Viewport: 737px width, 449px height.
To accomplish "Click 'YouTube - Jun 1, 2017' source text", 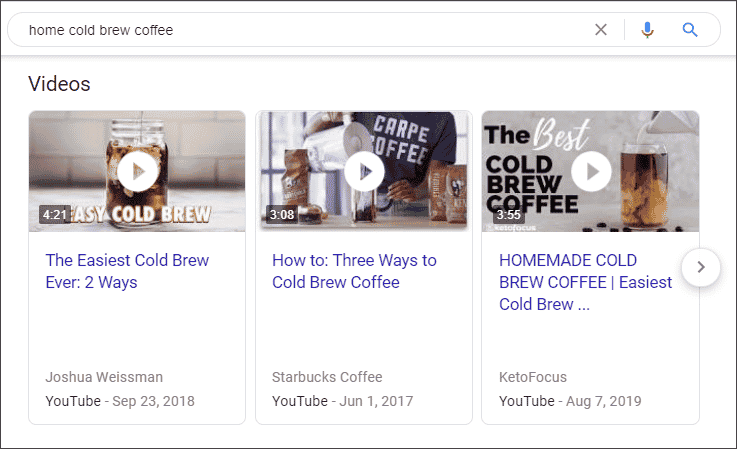I will pos(342,401).
